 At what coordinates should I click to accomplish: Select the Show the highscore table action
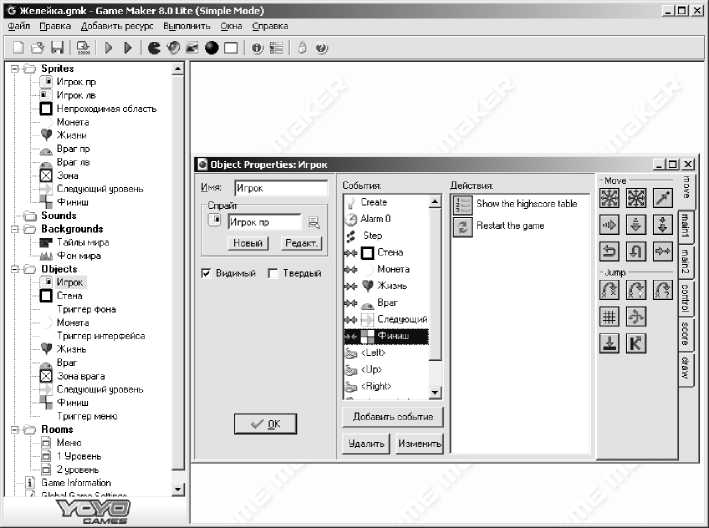click(x=520, y=204)
